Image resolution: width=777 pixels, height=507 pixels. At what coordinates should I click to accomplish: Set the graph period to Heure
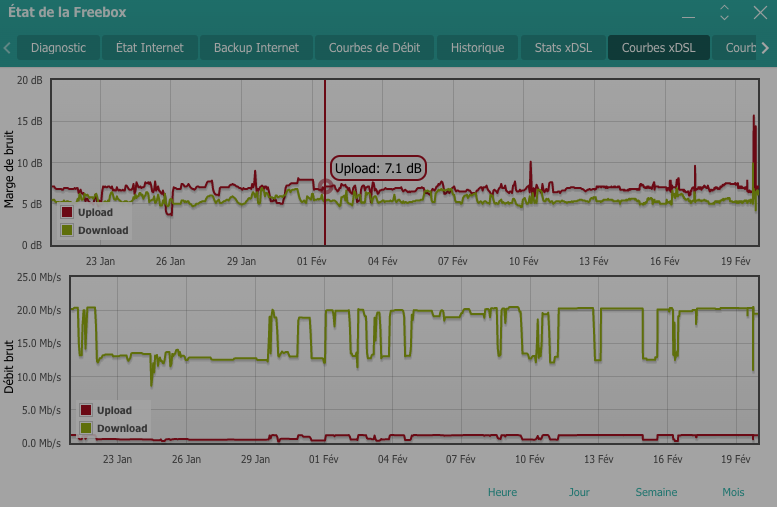pos(502,492)
